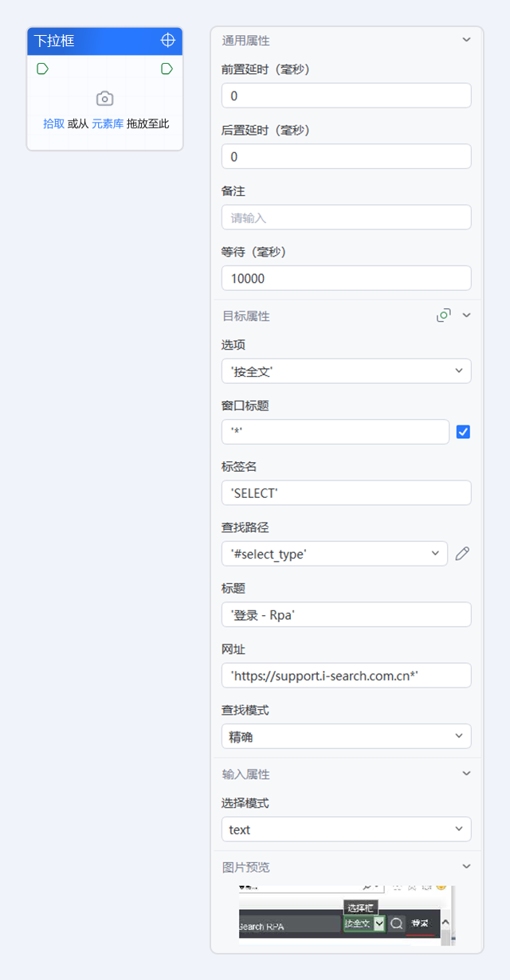510x980 pixels.
Task: Collapse the 目标属性 section chevron
Action: (x=467, y=316)
